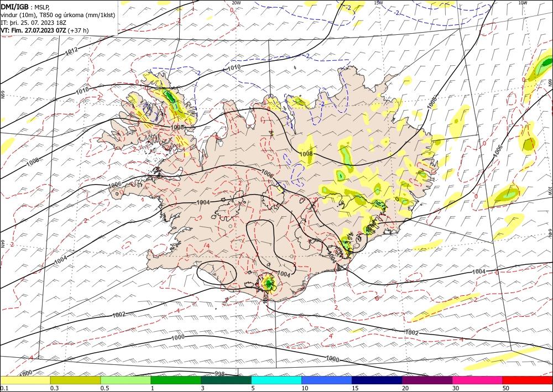Click the pink 30–50 legend swatch
The image size is (553, 392).
(477, 380)
